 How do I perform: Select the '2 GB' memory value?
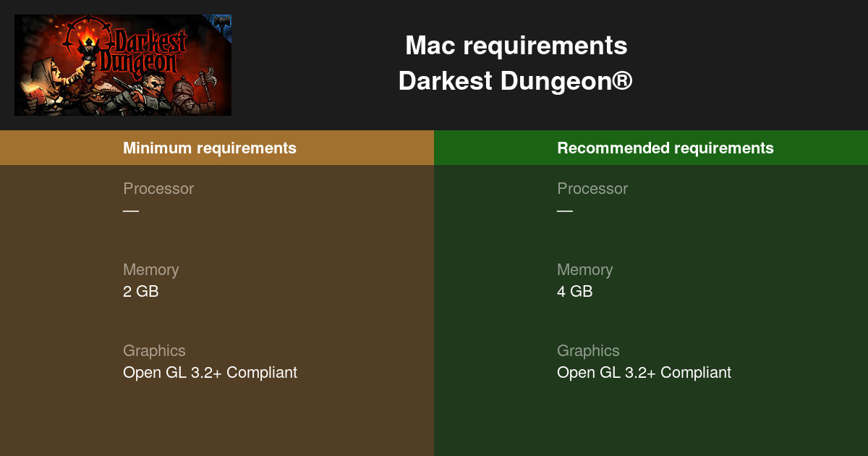click(140, 292)
